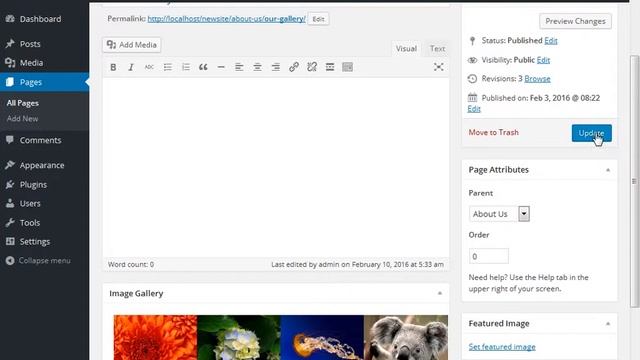Image resolution: width=640 pixels, height=360 pixels.
Task: Click Add New page submenu item
Action: tap(22, 119)
